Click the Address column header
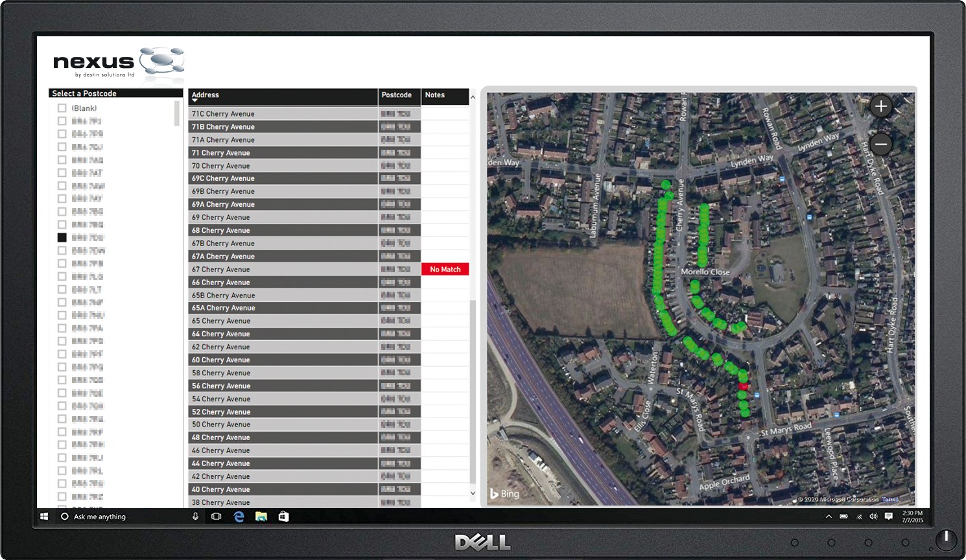The image size is (966, 560). tap(283, 97)
